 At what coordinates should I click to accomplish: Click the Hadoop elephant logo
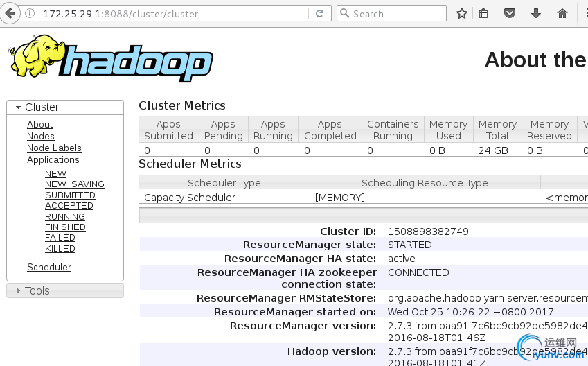pos(110,58)
